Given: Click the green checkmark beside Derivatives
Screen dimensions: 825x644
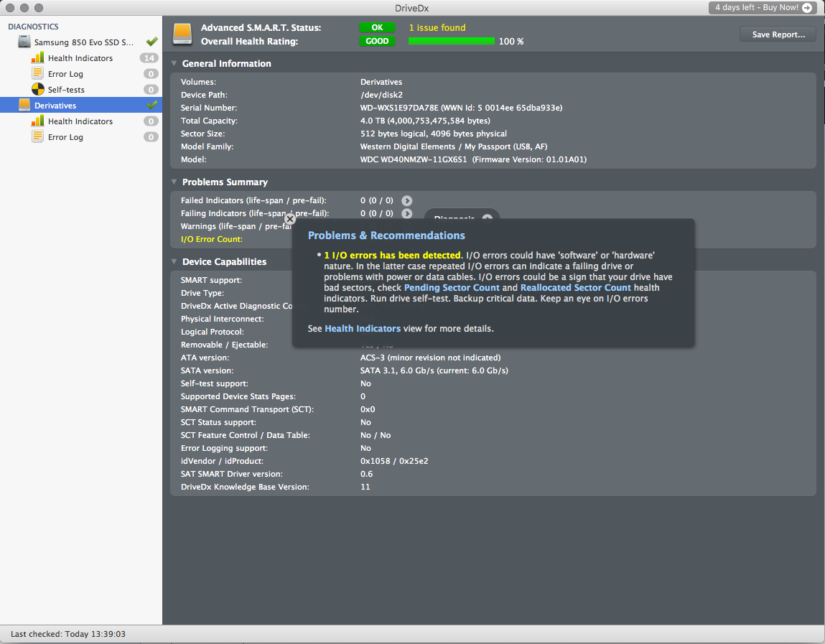Looking at the screenshot, I should coord(152,105).
